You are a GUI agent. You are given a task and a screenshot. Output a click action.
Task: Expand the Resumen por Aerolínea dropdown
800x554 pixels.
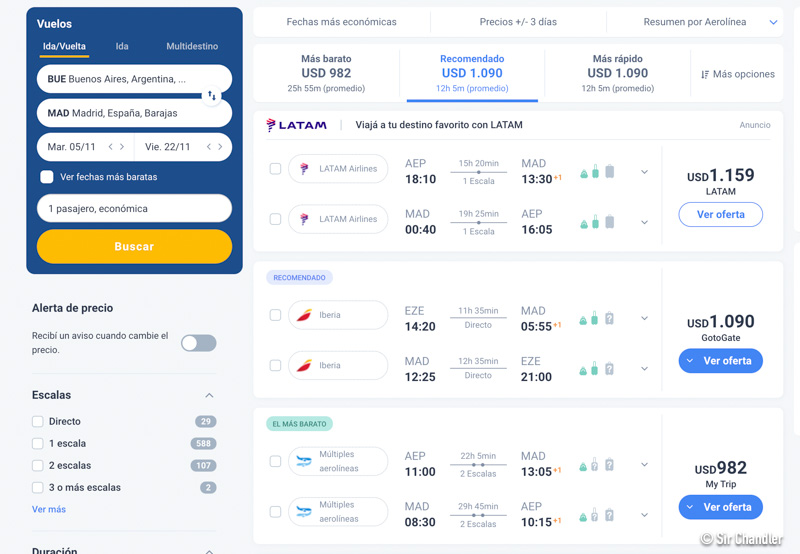coord(773,22)
